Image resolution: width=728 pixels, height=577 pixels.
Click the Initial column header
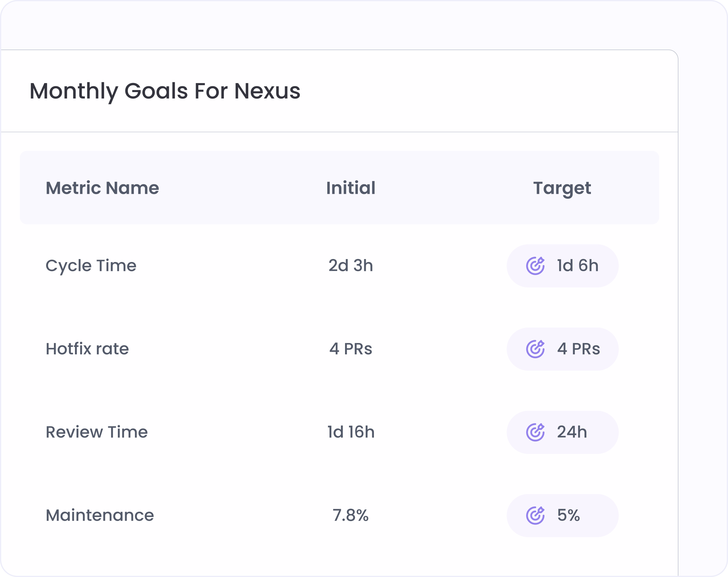pyautogui.click(x=351, y=188)
